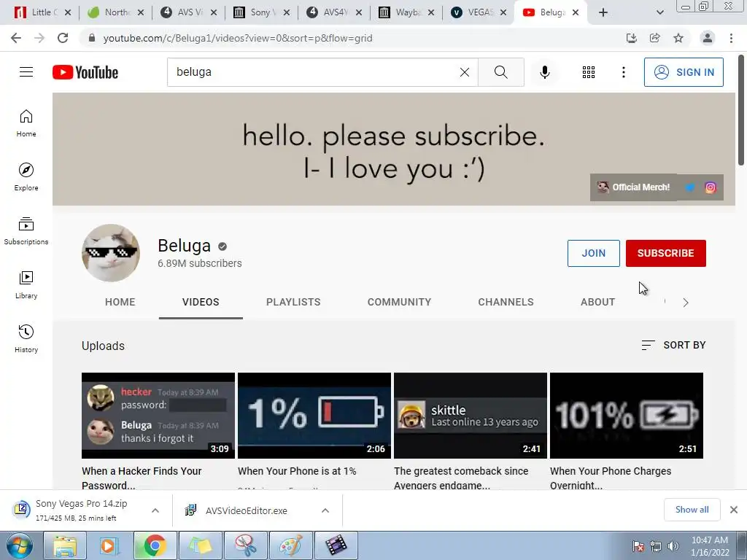Open 'When Your Phone is at 1%' title

point(297,471)
